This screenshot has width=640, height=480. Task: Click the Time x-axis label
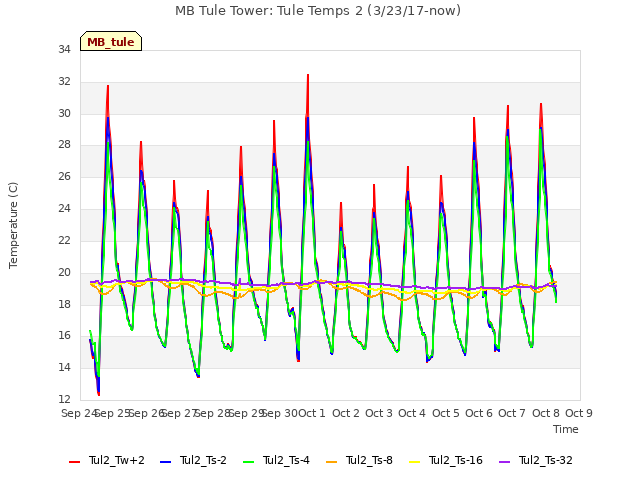(566, 429)
